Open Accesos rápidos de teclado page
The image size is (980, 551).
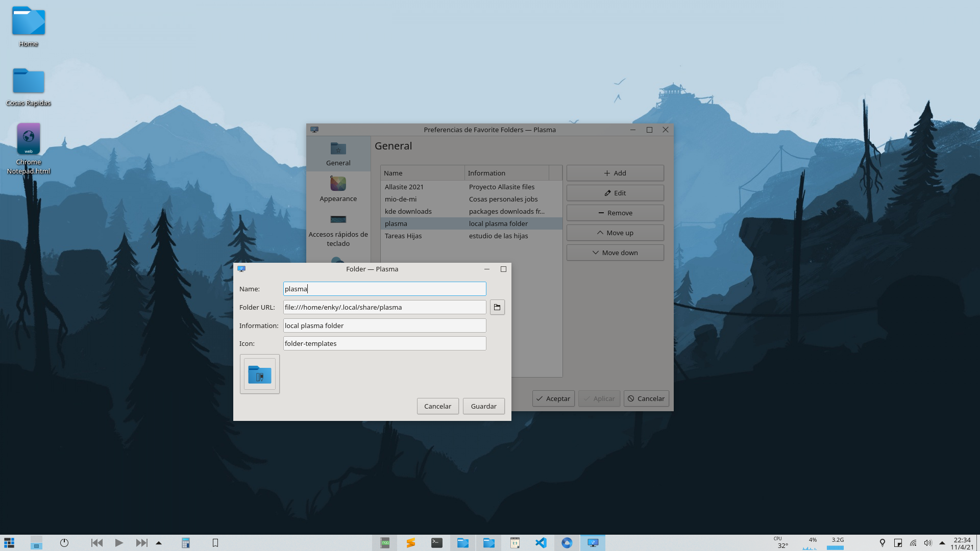click(338, 230)
